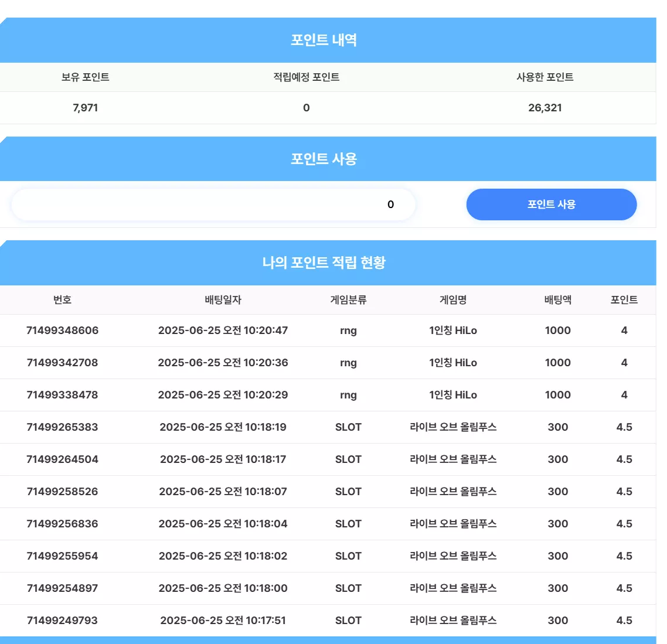Screen dimensions: 667x644
Task: Select the entry dated 10:17:51
Action: coord(223,621)
